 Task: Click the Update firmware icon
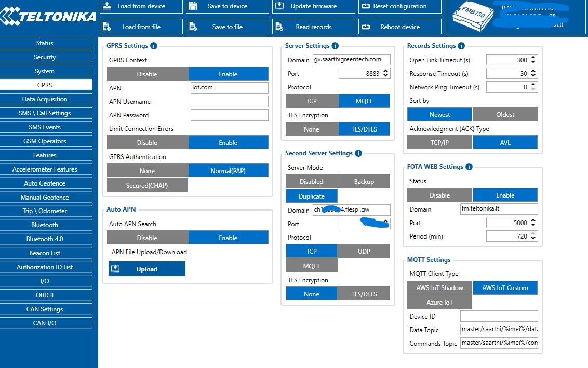point(279,6)
